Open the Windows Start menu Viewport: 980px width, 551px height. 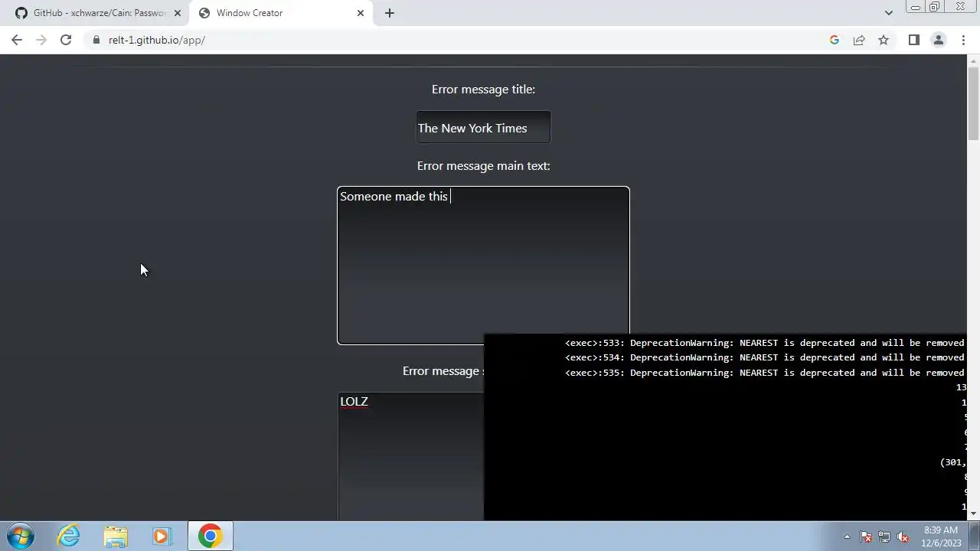pos(20,536)
